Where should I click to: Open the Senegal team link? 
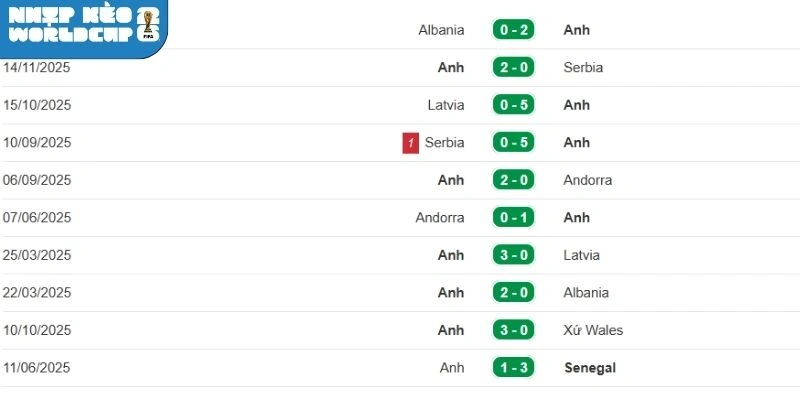tap(590, 368)
